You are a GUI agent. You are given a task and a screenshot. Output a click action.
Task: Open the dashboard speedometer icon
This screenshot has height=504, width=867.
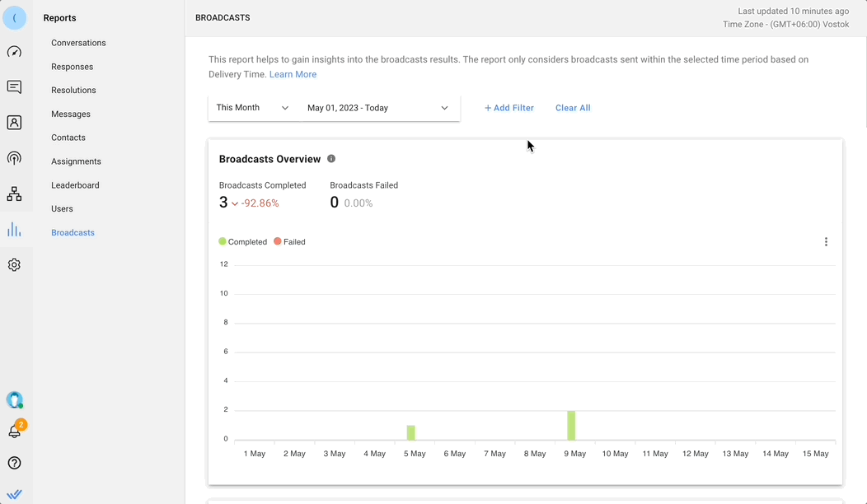[14, 52]
